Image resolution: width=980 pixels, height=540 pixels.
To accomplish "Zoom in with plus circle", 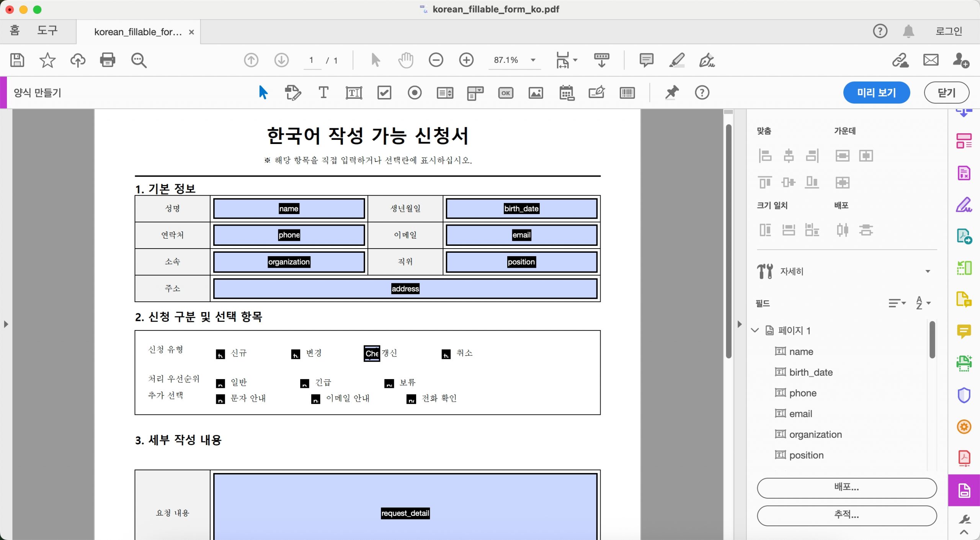I will [x=466, y=60].
